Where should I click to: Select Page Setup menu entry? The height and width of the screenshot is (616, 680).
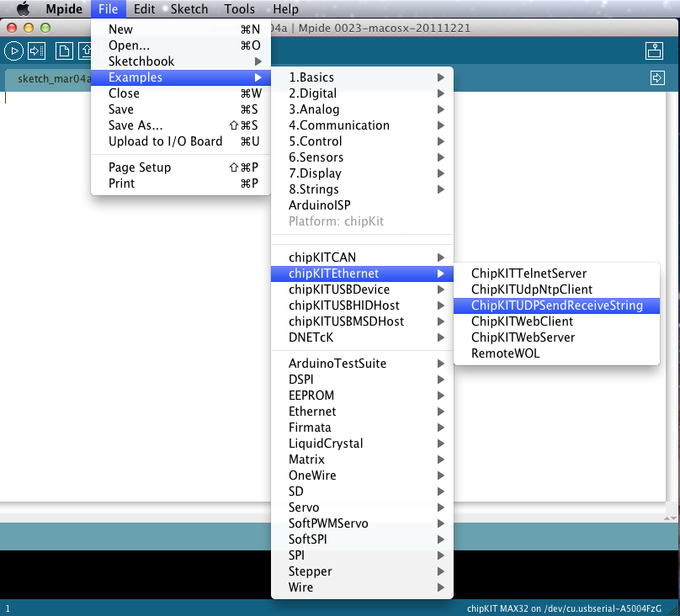pyautogui.click(x=181, y=167)
